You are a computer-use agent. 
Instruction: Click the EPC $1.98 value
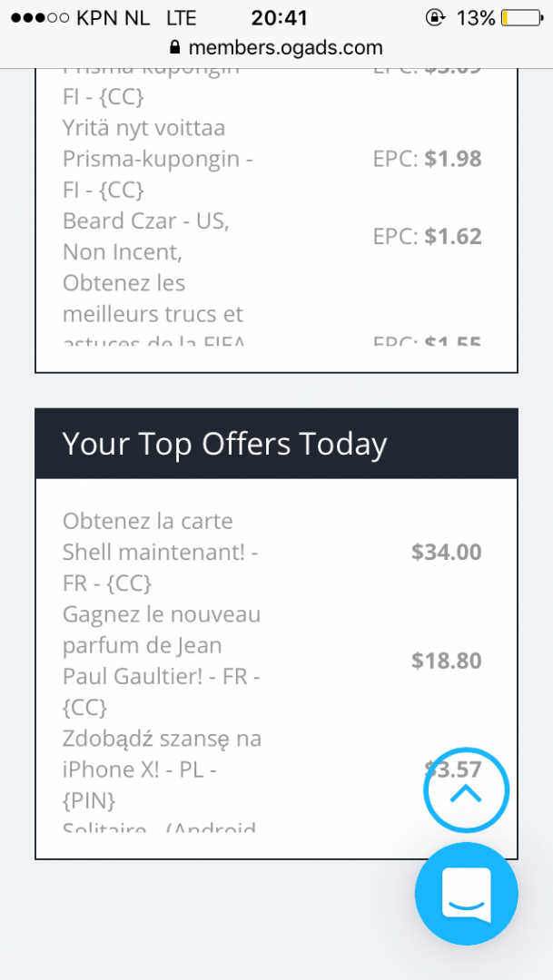(x=452, y=159)
